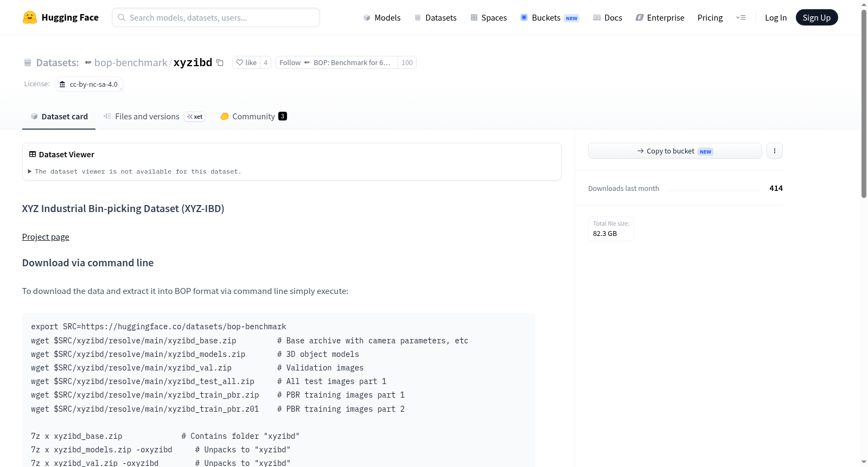The image size is (868, 467).
Task: Click the wget xyzibd_train_pbr.z01 command line
Action: click(x=218, y=409)
